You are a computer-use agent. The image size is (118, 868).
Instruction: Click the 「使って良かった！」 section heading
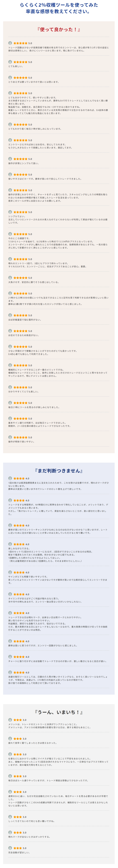tap(59, 30)
